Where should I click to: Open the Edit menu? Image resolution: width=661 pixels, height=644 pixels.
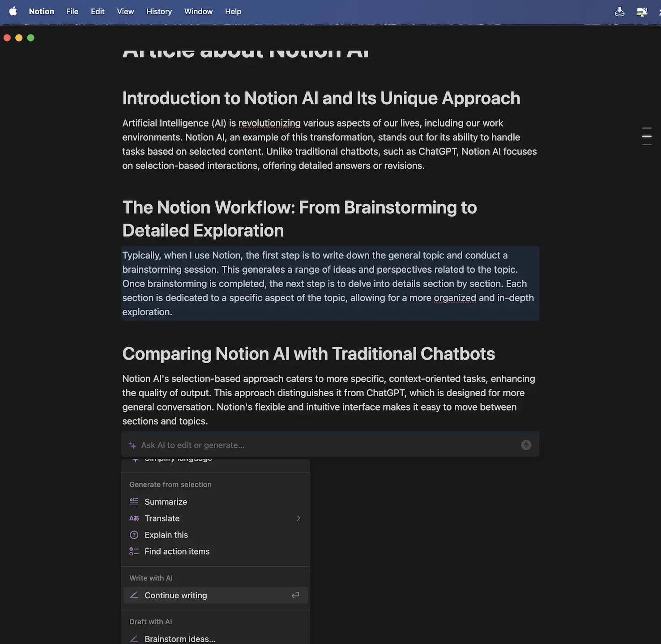click(x=98, y=11)
